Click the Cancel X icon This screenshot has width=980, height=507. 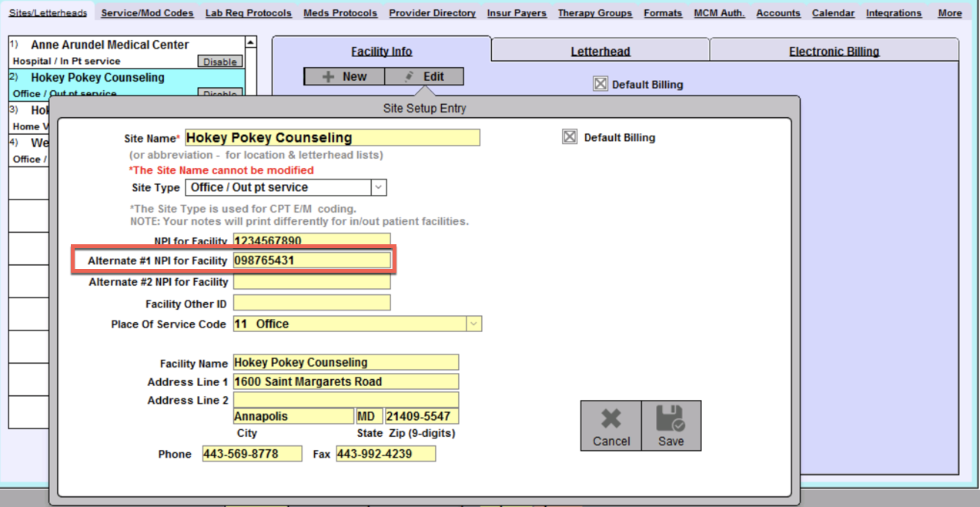tap(610, 418)
